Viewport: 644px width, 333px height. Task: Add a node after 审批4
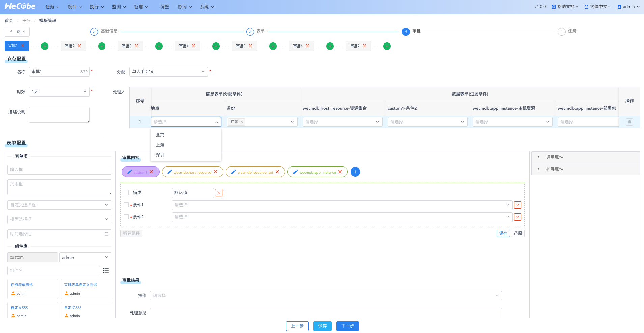(216, 46)
